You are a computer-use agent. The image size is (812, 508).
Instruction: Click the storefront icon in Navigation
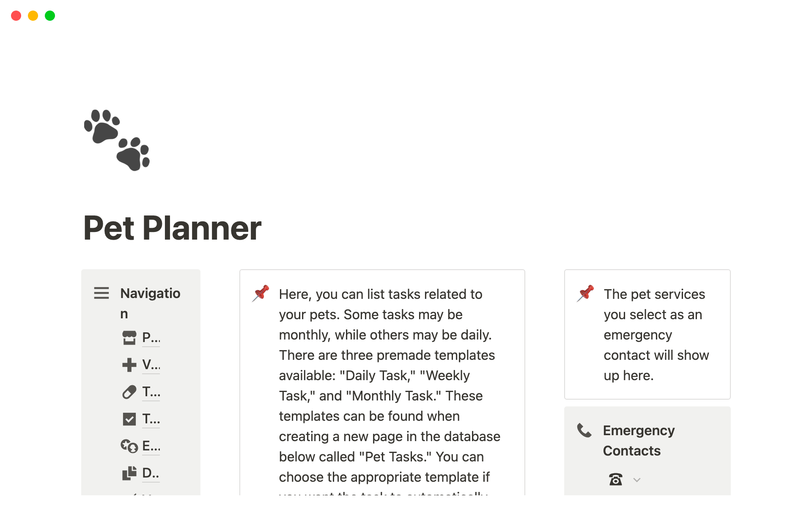pos(129,338)
